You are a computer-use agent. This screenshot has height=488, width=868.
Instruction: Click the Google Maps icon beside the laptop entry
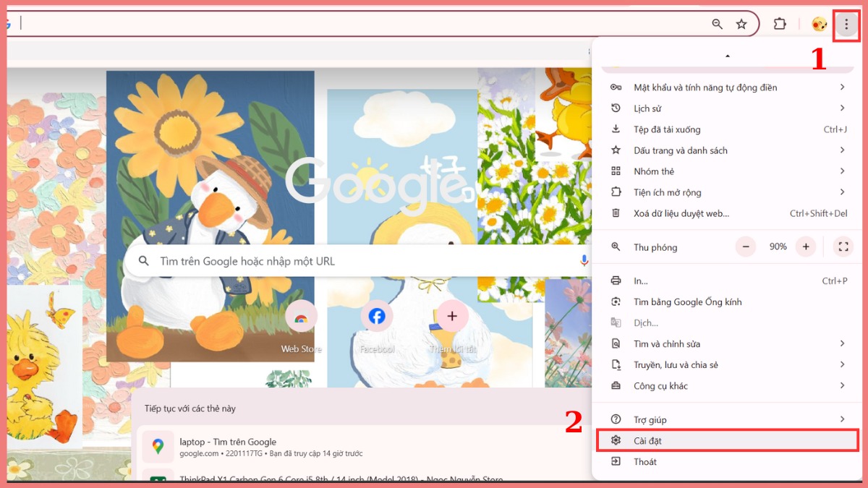pos(158,447)
